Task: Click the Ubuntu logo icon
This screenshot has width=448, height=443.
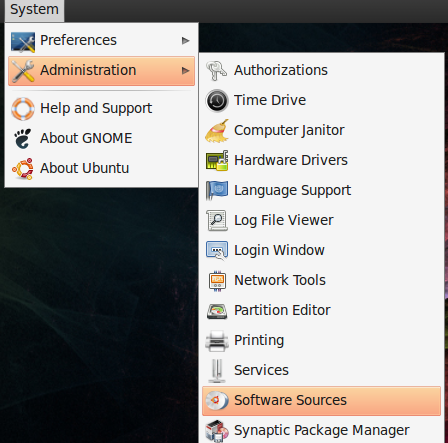Action: [x=23, y=169]
